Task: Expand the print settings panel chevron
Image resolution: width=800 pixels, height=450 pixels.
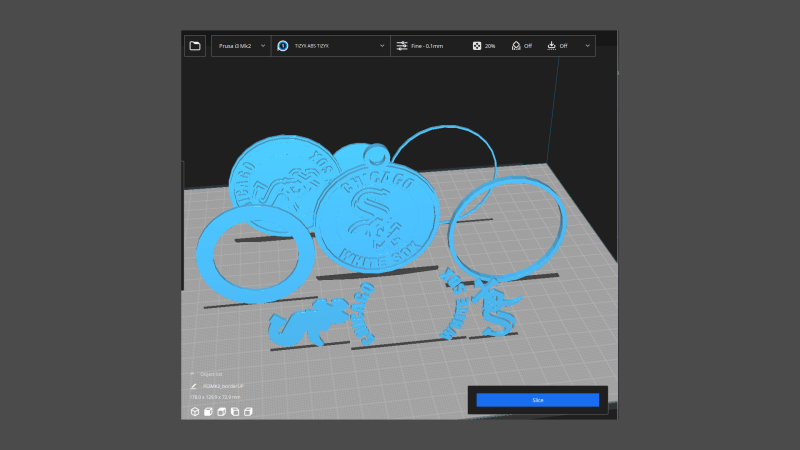Action: [x=587, y=46]
